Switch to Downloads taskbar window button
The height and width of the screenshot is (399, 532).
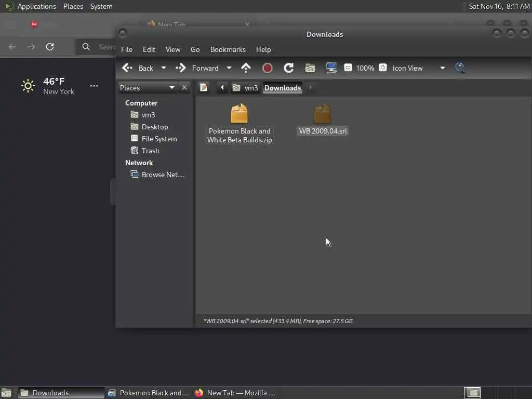61,393
